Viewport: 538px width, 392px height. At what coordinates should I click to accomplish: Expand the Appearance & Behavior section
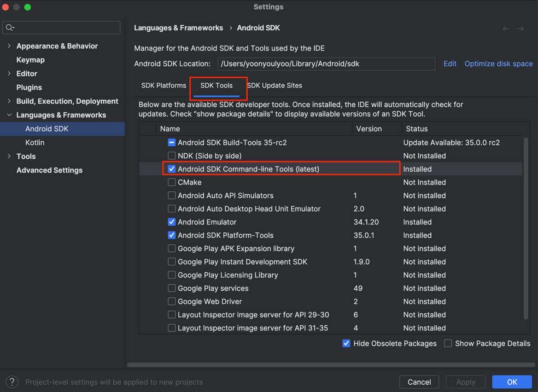[x=9, y=46]
